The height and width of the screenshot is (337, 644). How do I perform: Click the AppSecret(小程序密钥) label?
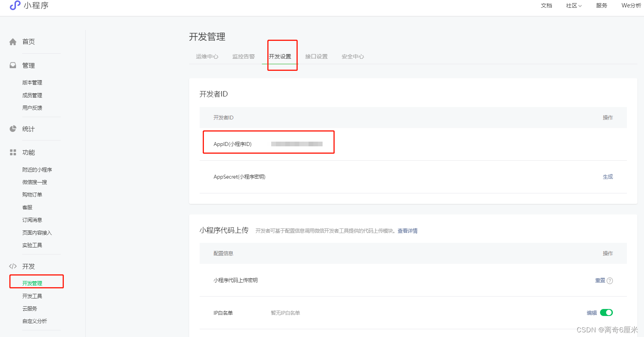tap(239, 177)
